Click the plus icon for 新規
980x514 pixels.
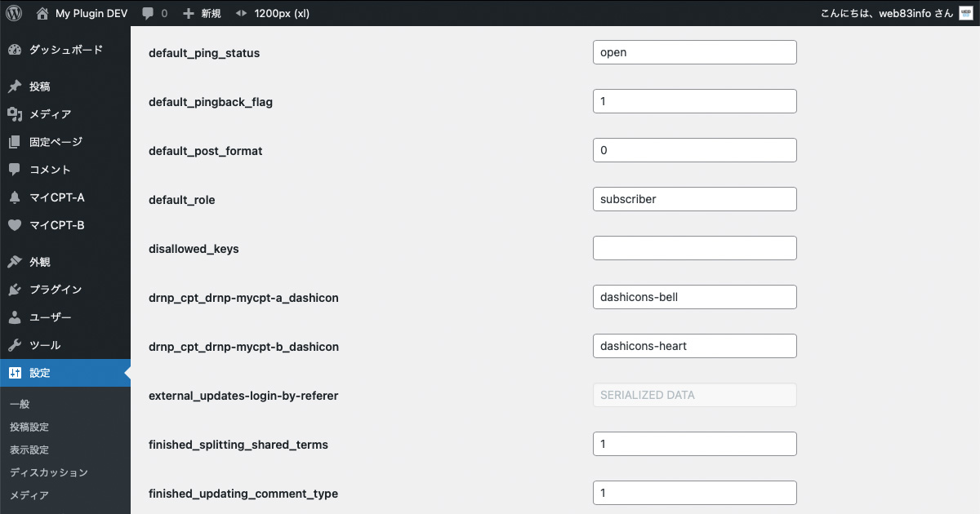tap(189, 13)
